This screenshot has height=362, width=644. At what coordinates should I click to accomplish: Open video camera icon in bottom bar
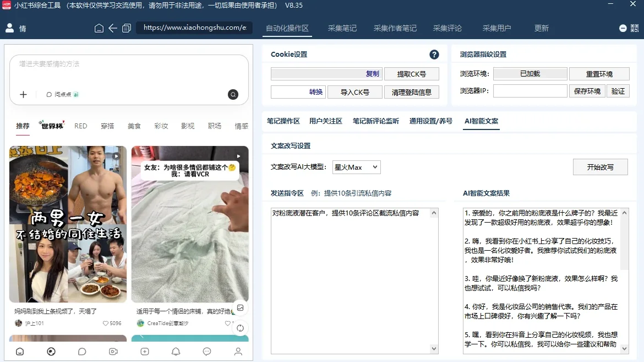point(113,352)
